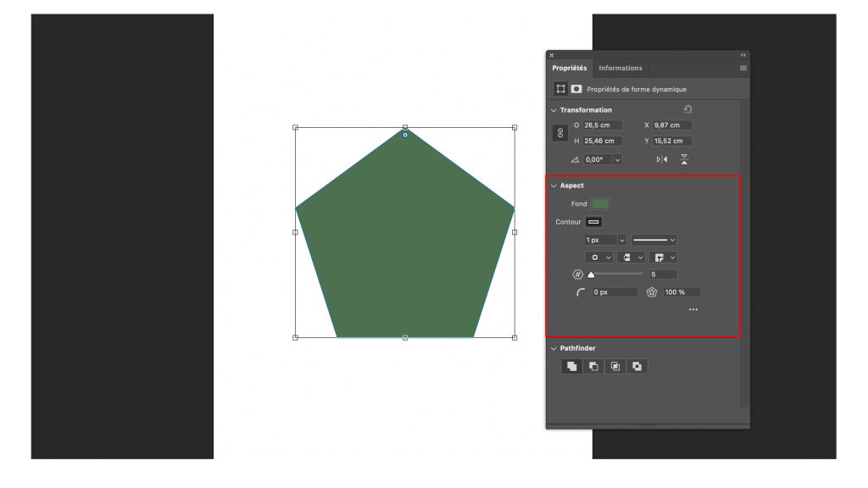Click the Y position field 15,52 cm

coord(672,141)
